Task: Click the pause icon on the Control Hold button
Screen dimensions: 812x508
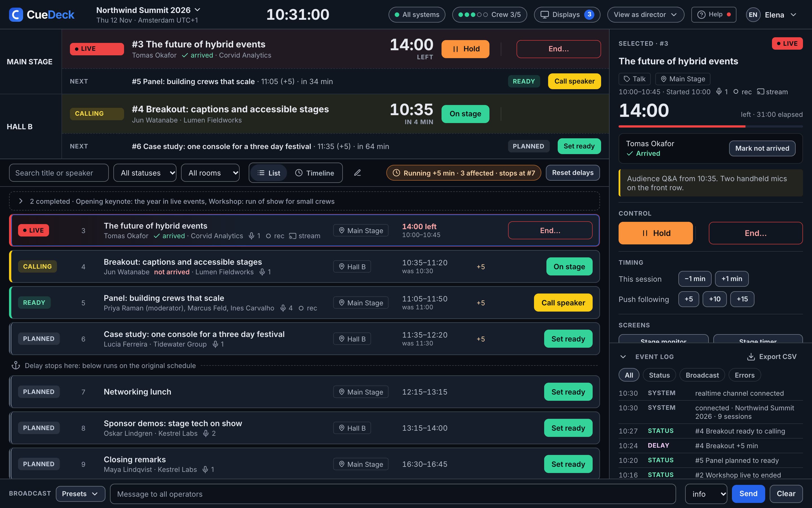Action: coord(645,233)
